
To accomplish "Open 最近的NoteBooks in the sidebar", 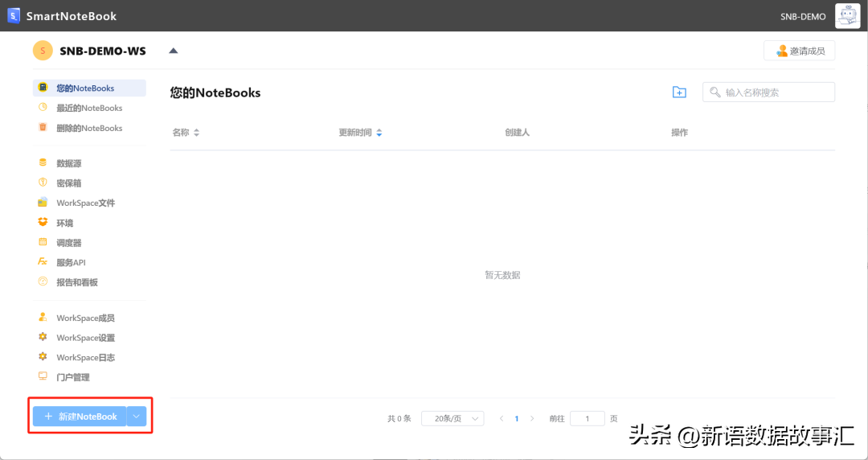I will click(x=89, y=108).
